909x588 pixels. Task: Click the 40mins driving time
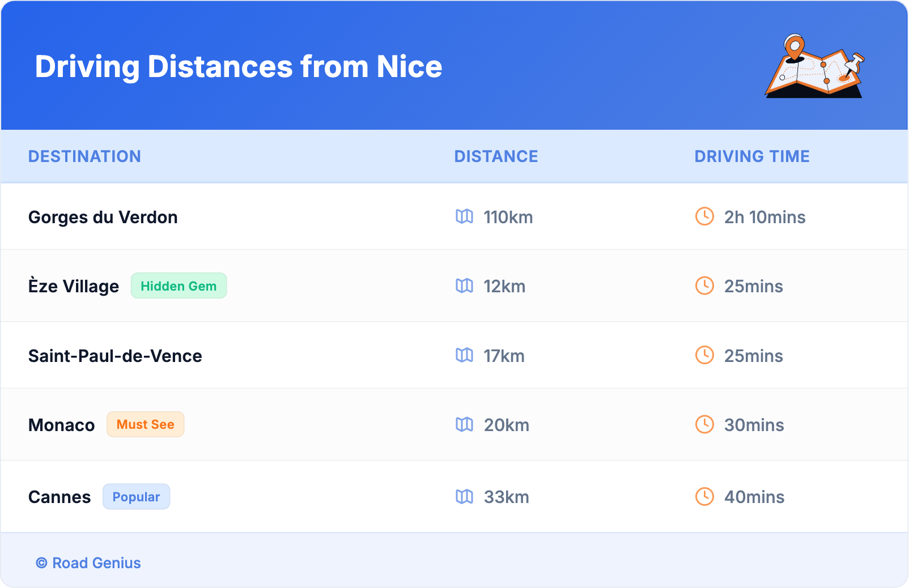pyautogui.click(x=754, y=497)
